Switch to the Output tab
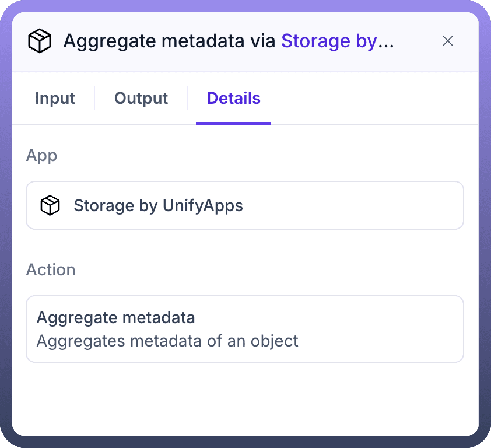The image size is (491, 448). [x=141, y=98]
